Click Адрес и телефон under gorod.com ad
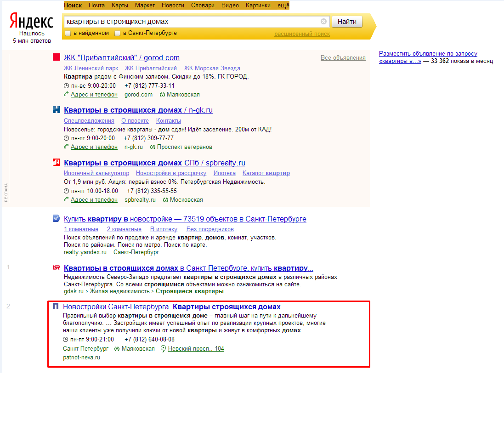 [x=94, y=95]
